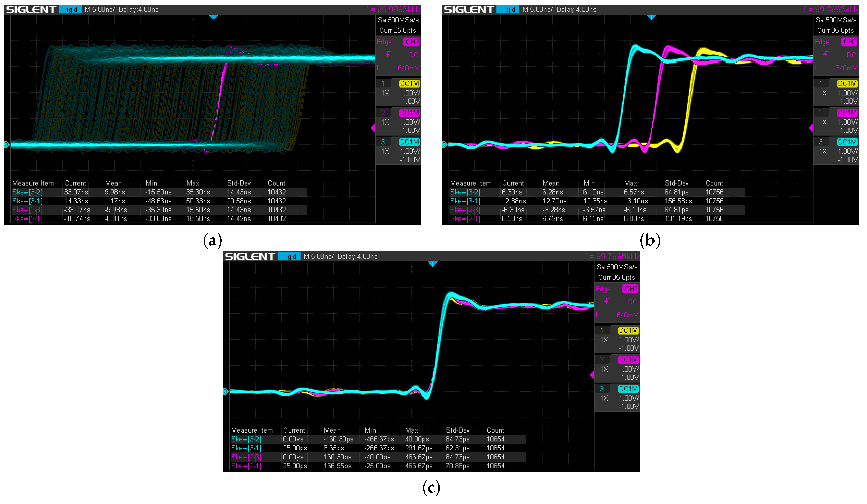Open CH2 trigger source selector in panel (c)
This screenshot has width=867, height=504.
pos(631,289)
